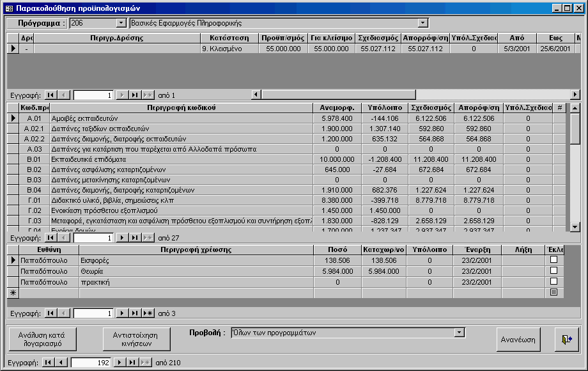
Task: Add new record in charges list (από 3)
Action: (147, 313)
